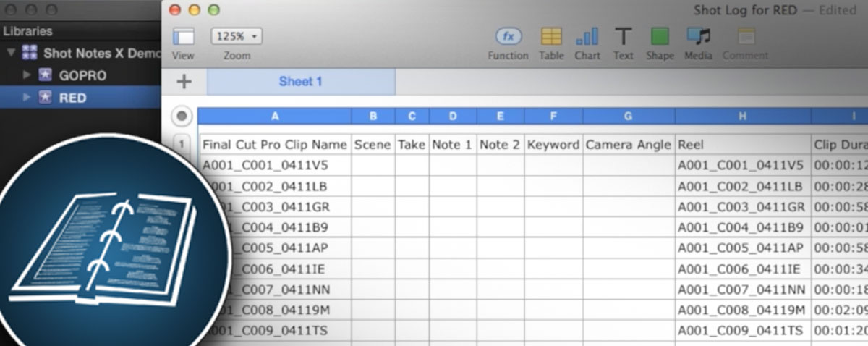
Task: Click the Scene header cell
Action: (373, 145)
